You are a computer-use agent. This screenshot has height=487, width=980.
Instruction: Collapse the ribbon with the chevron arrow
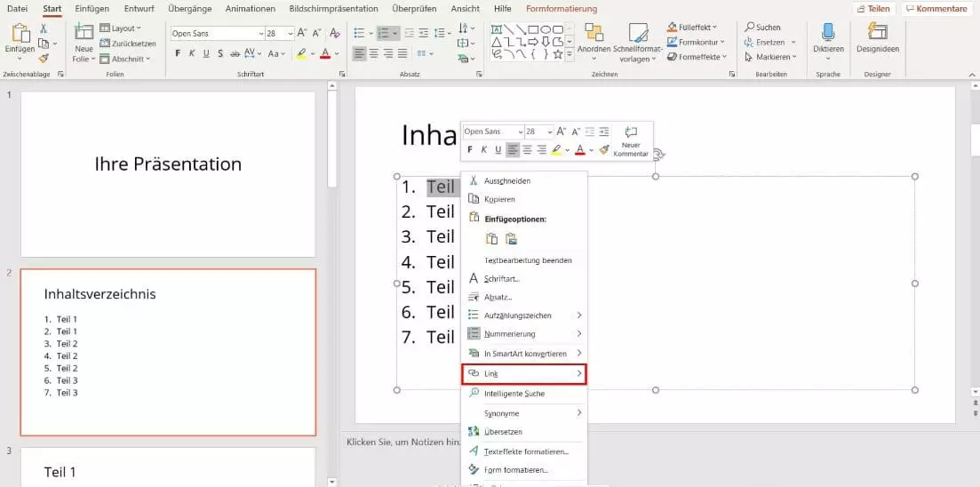tap(970, 74)
